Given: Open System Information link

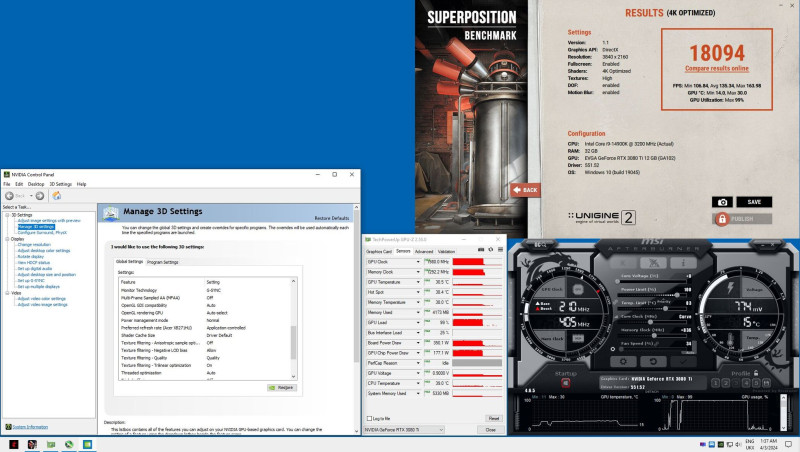Looking at the screenshot, I should pyautogui.click(x=30, y=427).
